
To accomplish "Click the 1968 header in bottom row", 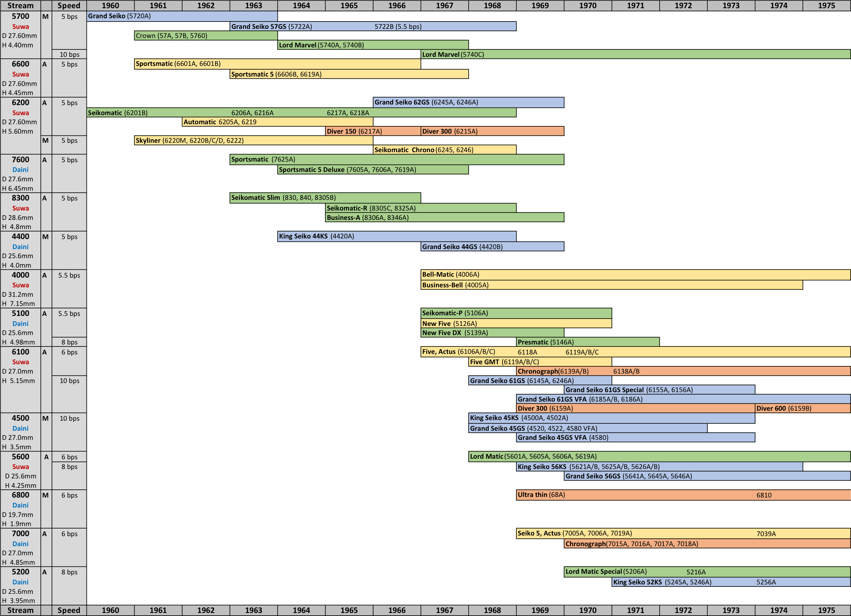I will pos(492,610).
